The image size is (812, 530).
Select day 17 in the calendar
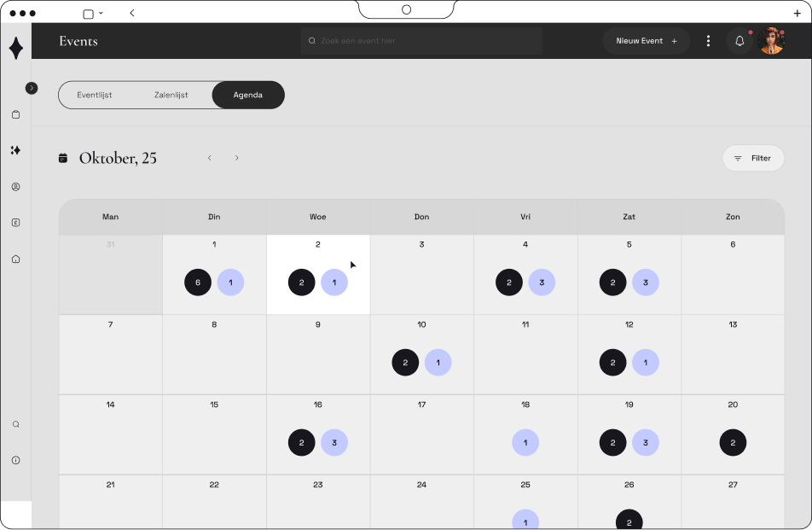pyautogui.click(x=421, y=434)
